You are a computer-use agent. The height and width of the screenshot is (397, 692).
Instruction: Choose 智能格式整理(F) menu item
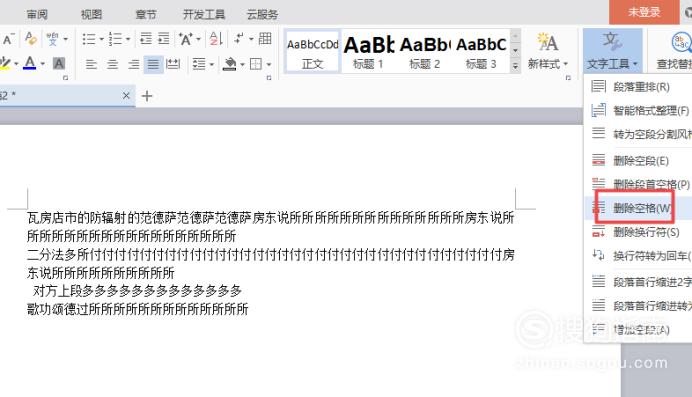[x=639, y=110]
